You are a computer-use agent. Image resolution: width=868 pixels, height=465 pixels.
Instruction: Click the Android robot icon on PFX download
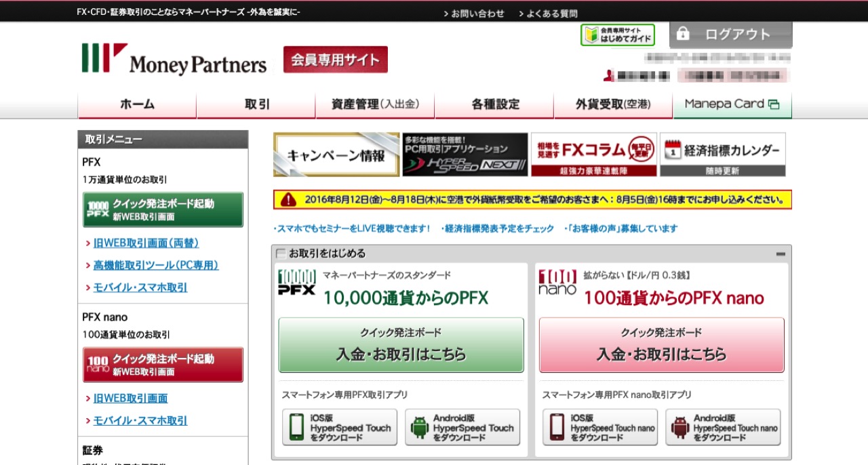[420, 427]
